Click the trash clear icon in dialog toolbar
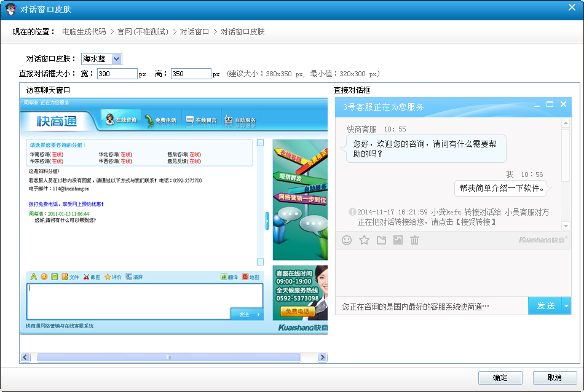 415,240
